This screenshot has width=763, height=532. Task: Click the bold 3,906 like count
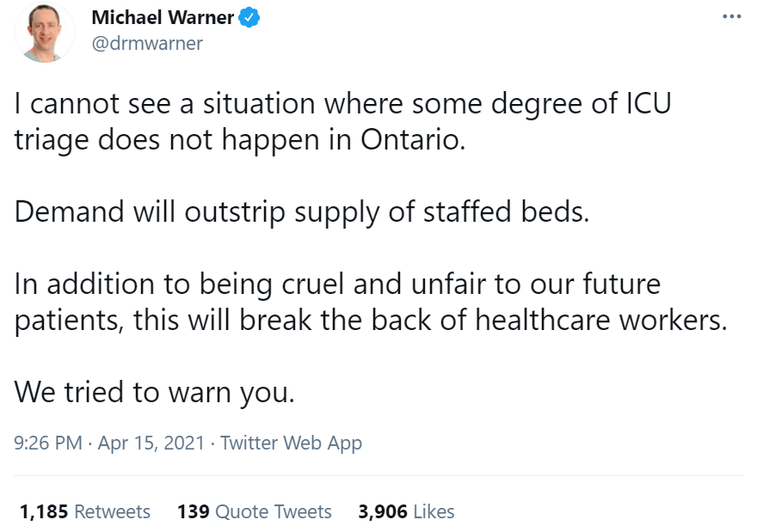click(380, 511)
